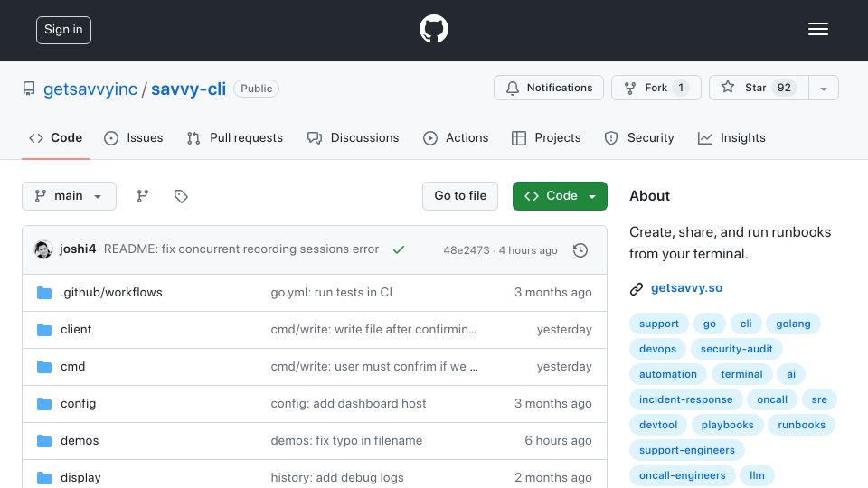
Task: Open the client folder
Action: click(x=76, y=329)
